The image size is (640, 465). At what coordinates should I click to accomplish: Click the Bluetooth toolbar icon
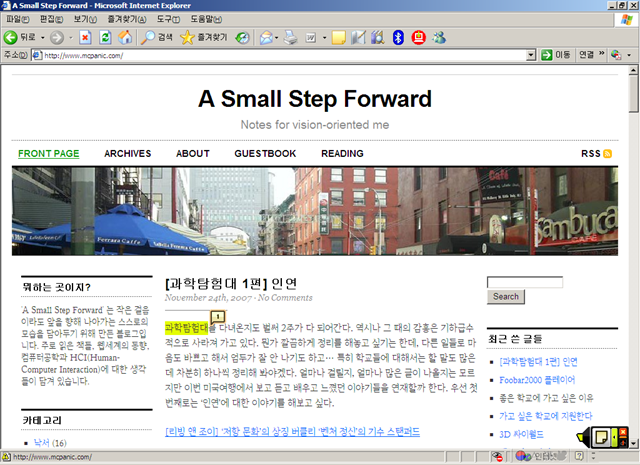click(398, 38)
